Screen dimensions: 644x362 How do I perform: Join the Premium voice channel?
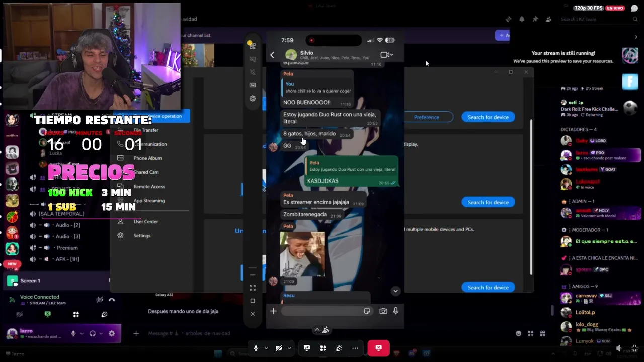[x=67, y=248]
